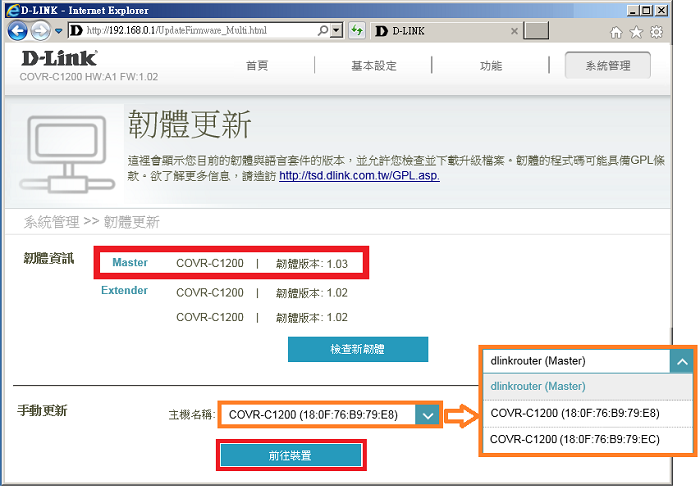Close the D-LINK browser tab

coord(512,31)
